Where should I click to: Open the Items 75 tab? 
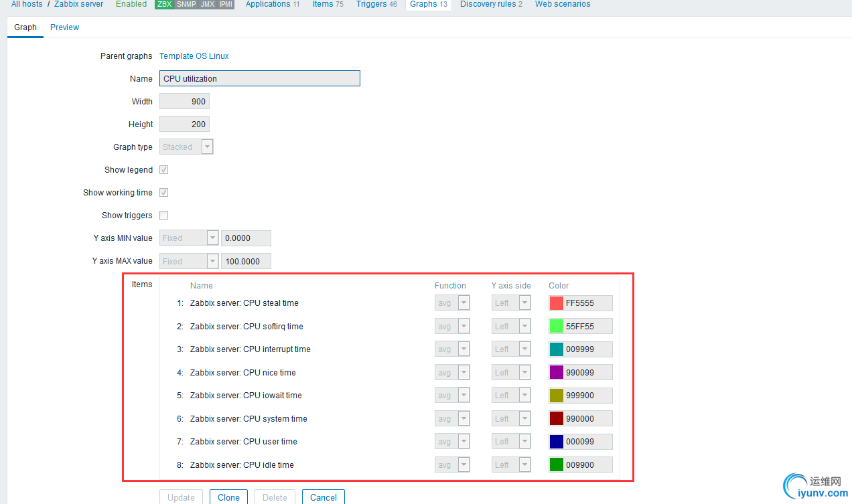coord(328,4)
